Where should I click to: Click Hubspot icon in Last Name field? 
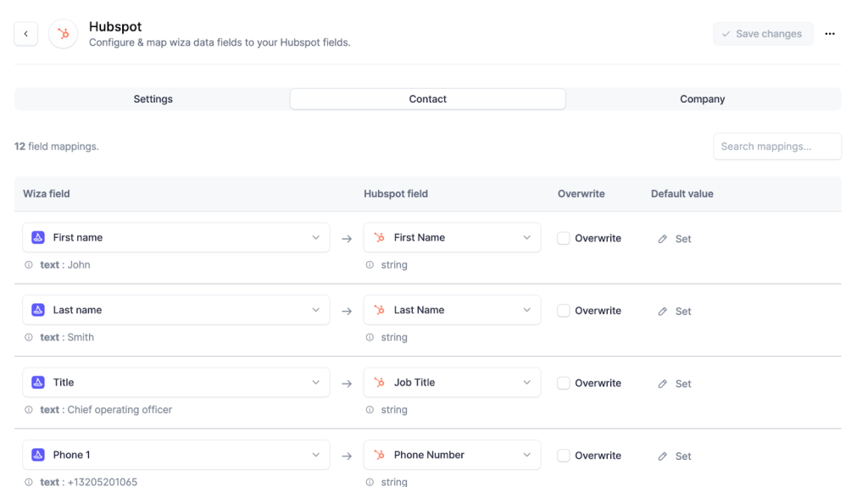pyautogui.click(x=379, y=310)
